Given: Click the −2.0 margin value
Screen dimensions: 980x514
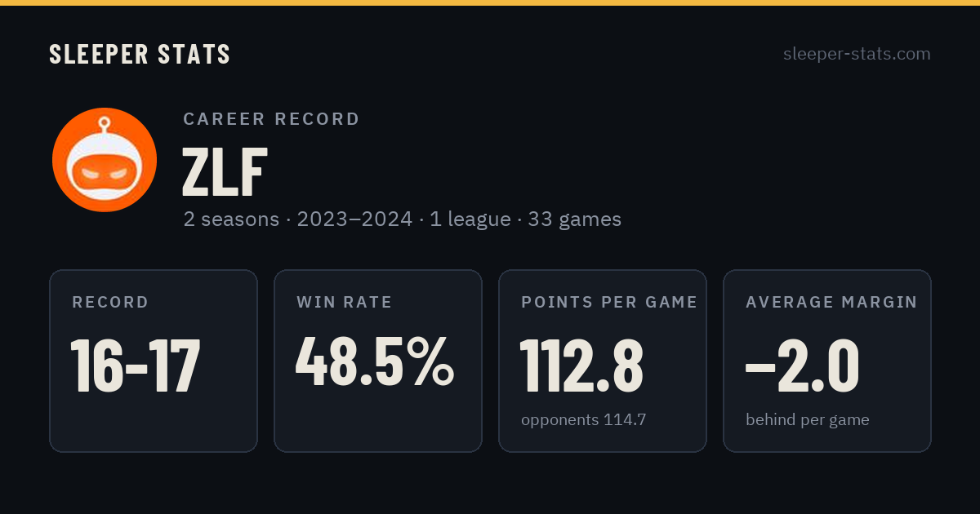Looking at the screenshot, I should (x=802, y=366).
